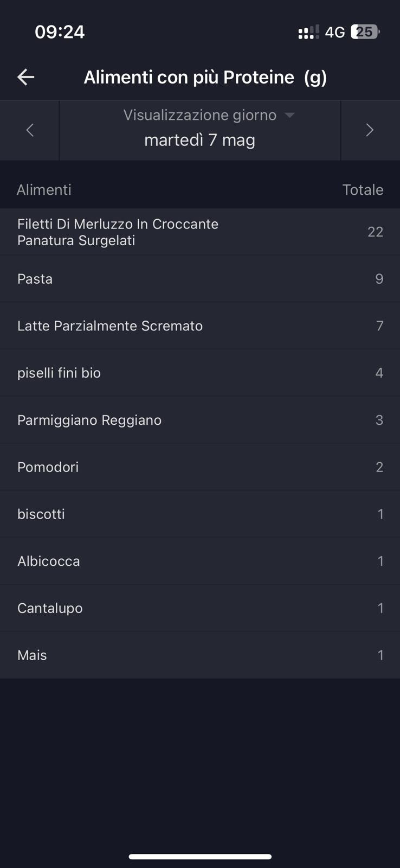
Task: Tap the Totale column header
Action: pyautogui.click(x=363, y=190)
